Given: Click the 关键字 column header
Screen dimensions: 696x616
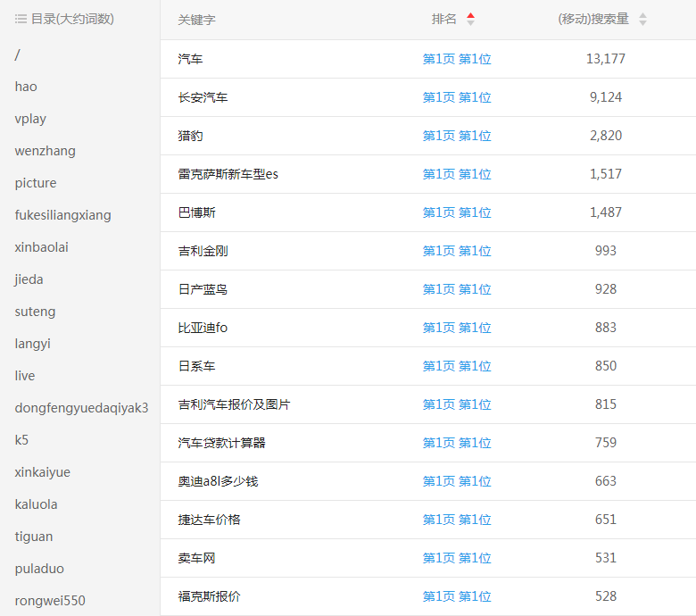Looking at the screenshot, I should click(196, 20).
